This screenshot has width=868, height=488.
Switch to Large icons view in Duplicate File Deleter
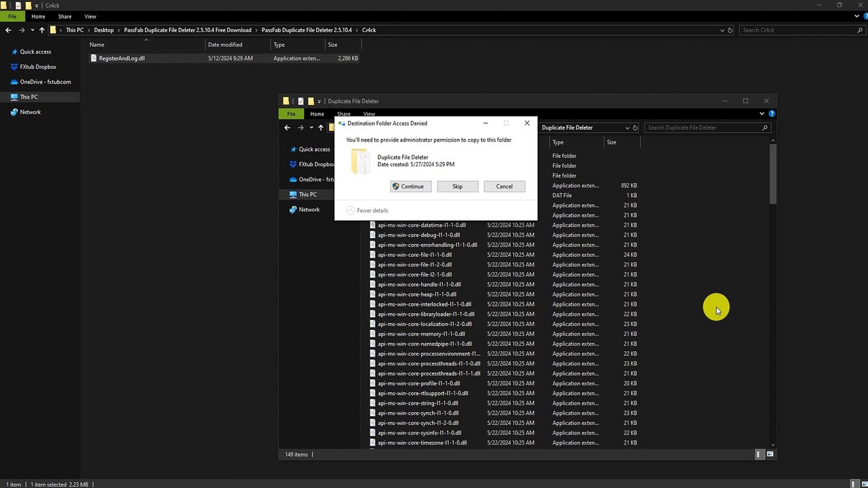(770, 454)
